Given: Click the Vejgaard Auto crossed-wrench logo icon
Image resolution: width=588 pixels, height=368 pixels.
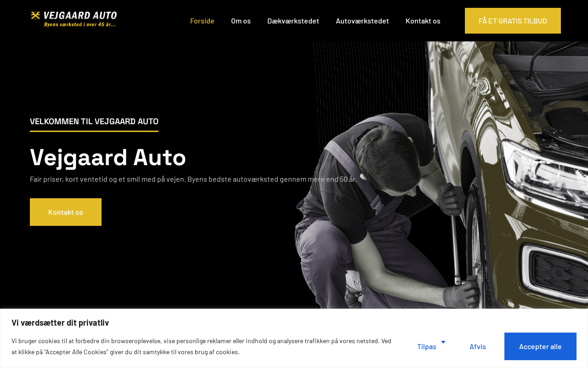Looking at the screenshot, I should click(x=36, y=16).
